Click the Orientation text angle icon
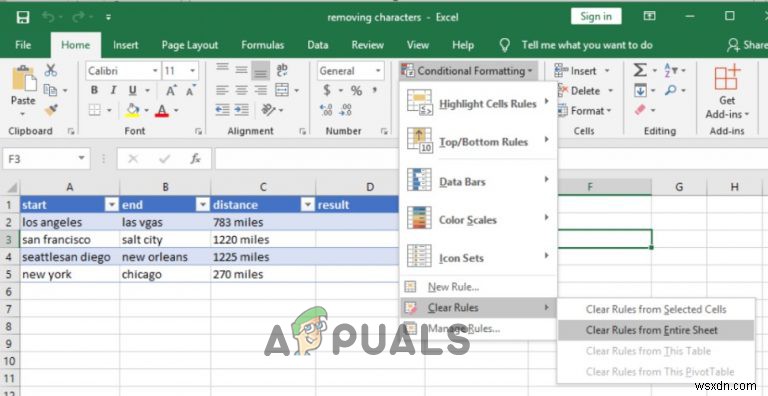Image resolution: width=768 pixels, height=396 pixels. coord(269,110)
